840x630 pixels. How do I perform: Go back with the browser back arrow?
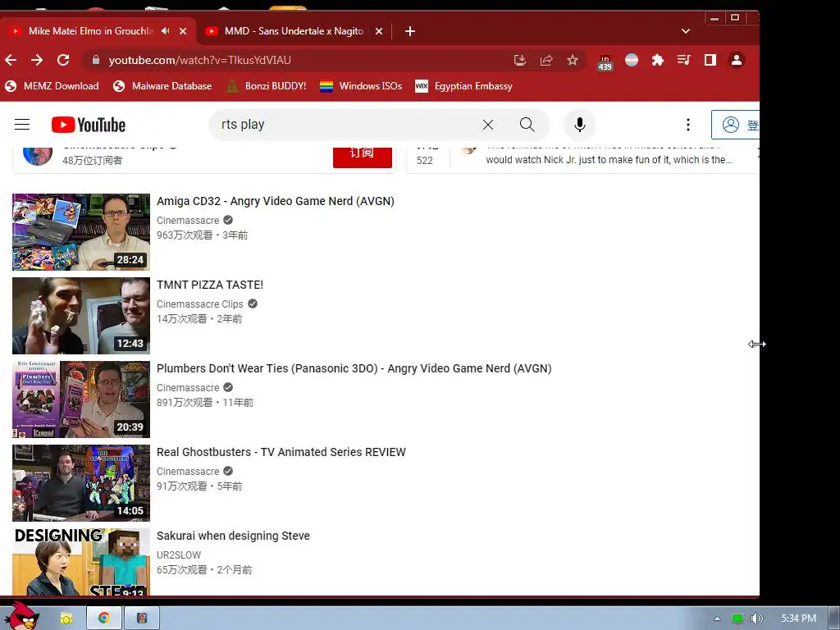(x=11, y=60)
